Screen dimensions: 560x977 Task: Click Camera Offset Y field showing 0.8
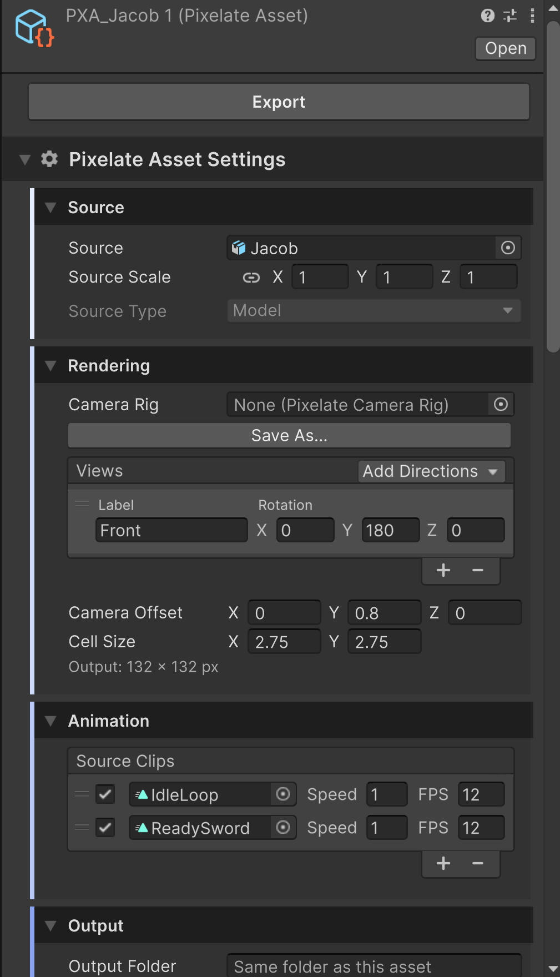pyautogui.click(x=385, y=613)
